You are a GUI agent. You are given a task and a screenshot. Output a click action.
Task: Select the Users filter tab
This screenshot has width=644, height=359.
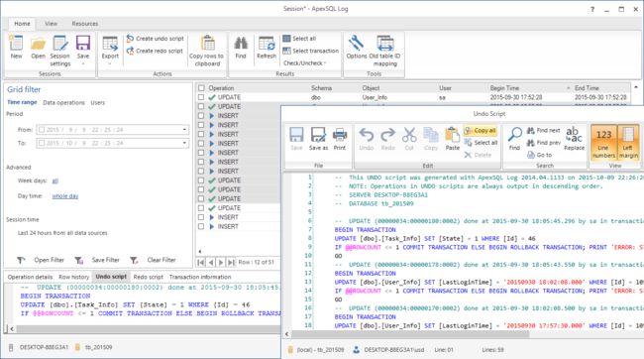(98, 103)
